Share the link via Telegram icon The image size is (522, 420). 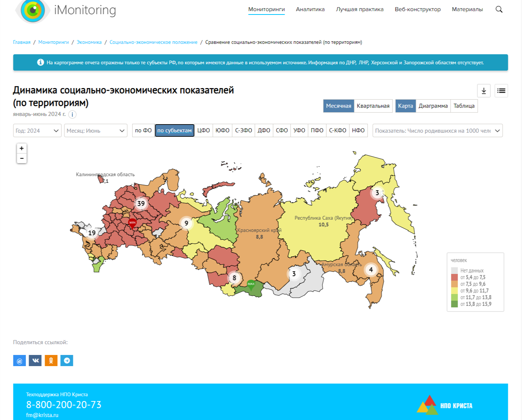(x=67, y=361)
